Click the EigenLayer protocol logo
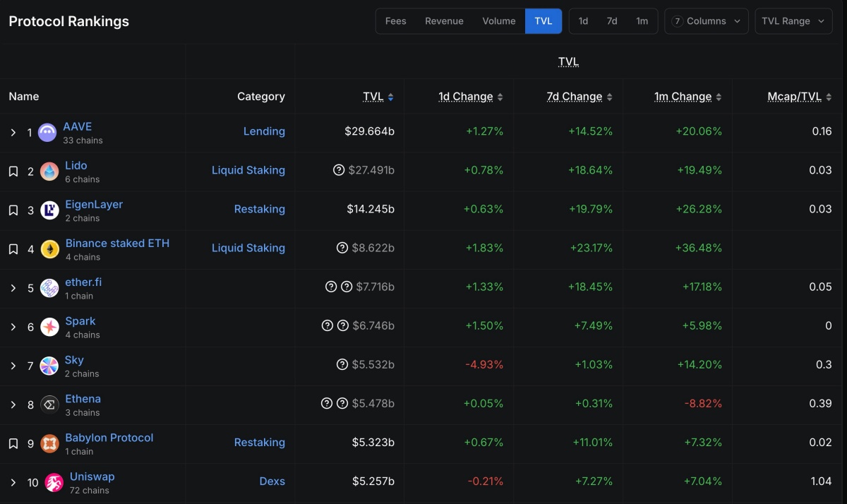Image resolution: width=847 pixels, height=504 pixels. (49, 210)
